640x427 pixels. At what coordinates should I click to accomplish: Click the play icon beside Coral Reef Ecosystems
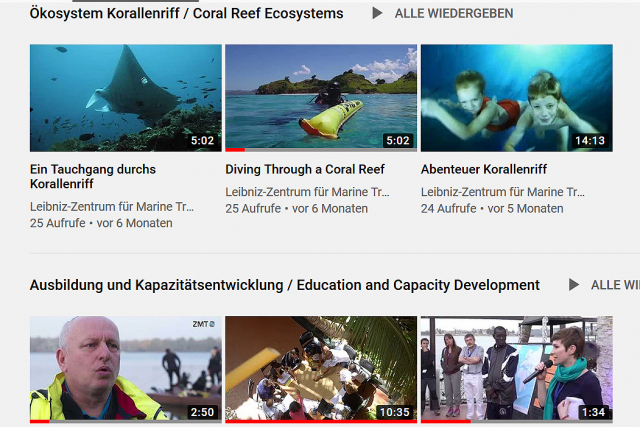(x=377, y=13)
